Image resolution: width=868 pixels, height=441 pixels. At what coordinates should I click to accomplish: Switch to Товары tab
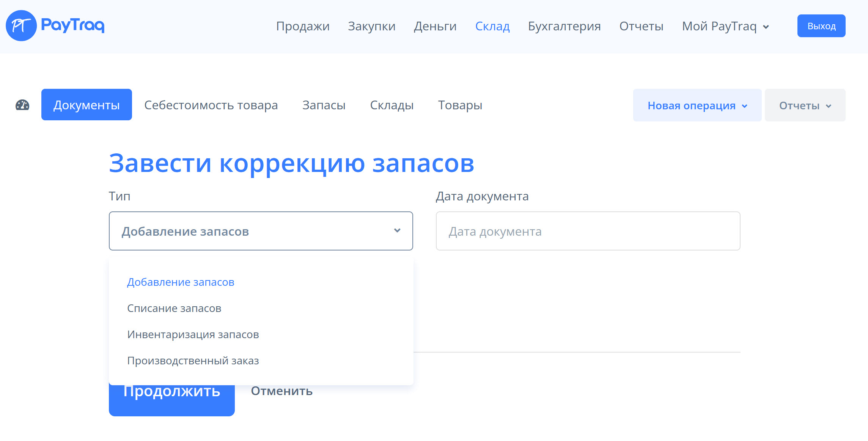[460, 105]
